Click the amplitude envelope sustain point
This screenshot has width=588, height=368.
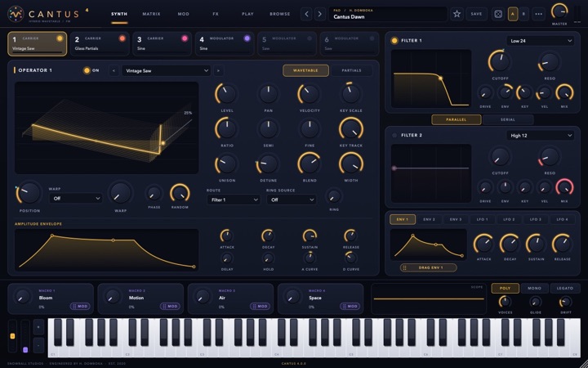click(x=114, y=240)
